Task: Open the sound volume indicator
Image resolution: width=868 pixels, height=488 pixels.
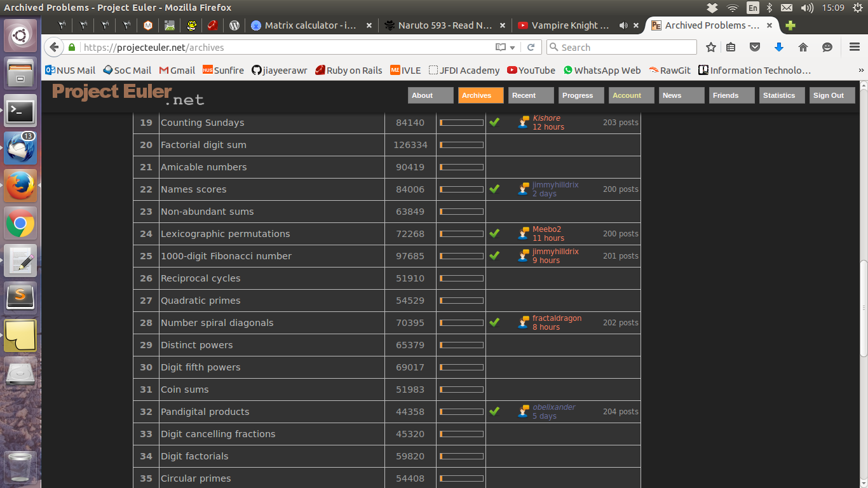Action: pos(807,8)
